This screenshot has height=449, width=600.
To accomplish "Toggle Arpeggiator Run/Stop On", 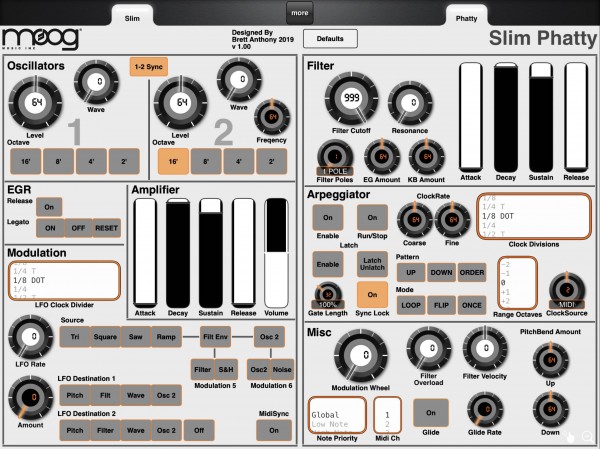I will coord(372,217).
